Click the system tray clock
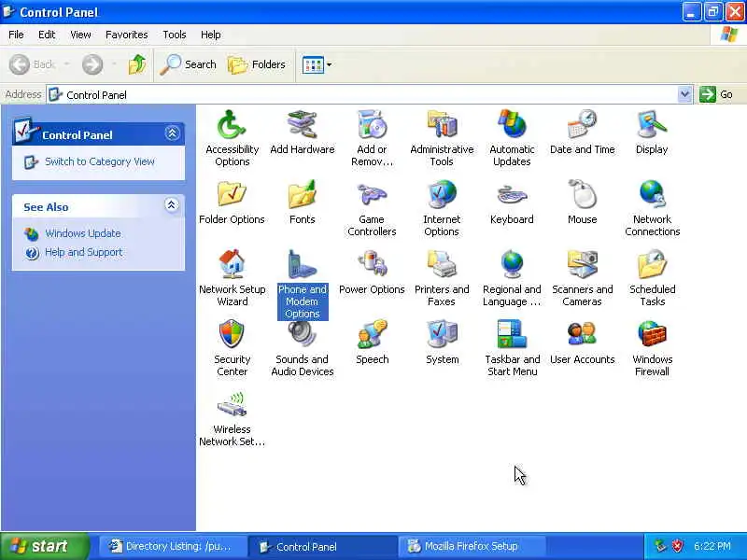Image resolution: width=747 pixels, height=560 pixels. pyautogui.click(x=712, y=546)
